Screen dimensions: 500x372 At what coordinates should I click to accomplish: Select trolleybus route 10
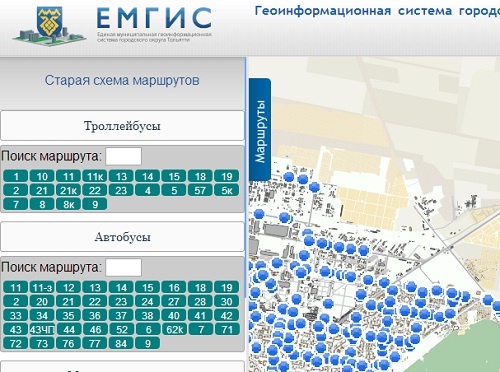pos(42,176)
